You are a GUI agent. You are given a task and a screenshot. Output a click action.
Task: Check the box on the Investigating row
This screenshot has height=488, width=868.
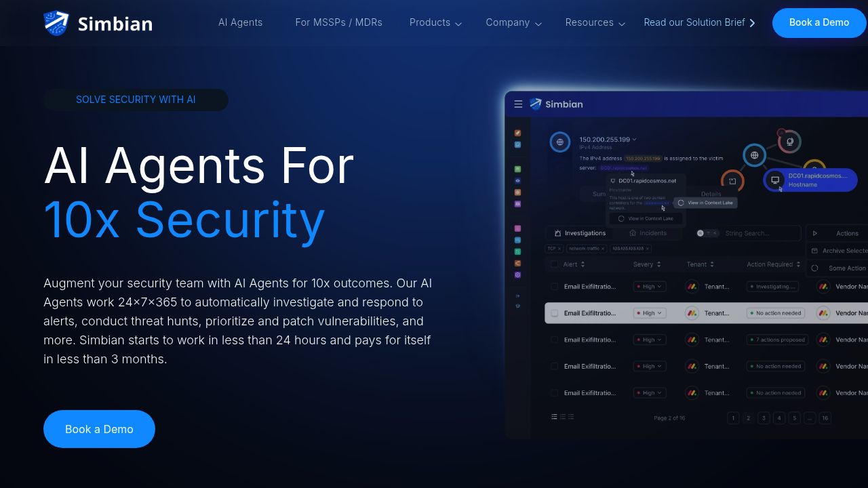pos(554,287)
